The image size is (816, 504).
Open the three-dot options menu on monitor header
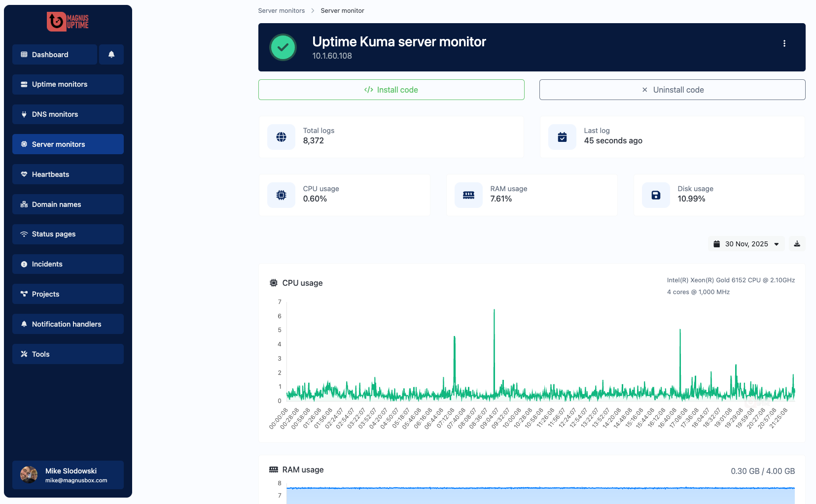point(784,43)
